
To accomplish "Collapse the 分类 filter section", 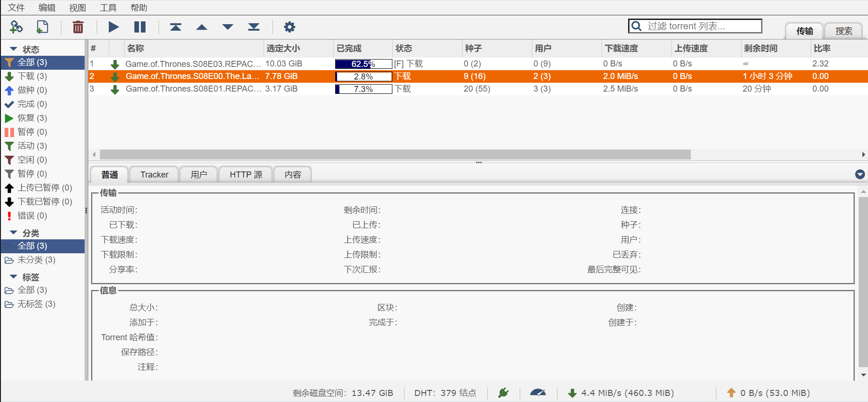I will [x=13, y=232].
